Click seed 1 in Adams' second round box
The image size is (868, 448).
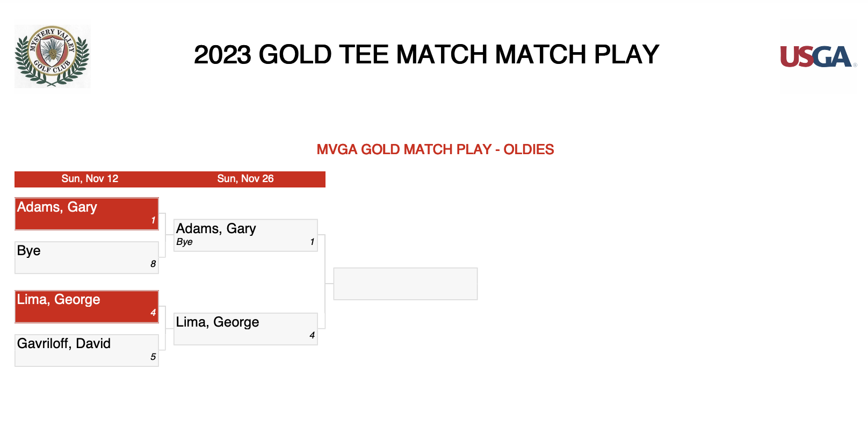[x=312, y=242]
